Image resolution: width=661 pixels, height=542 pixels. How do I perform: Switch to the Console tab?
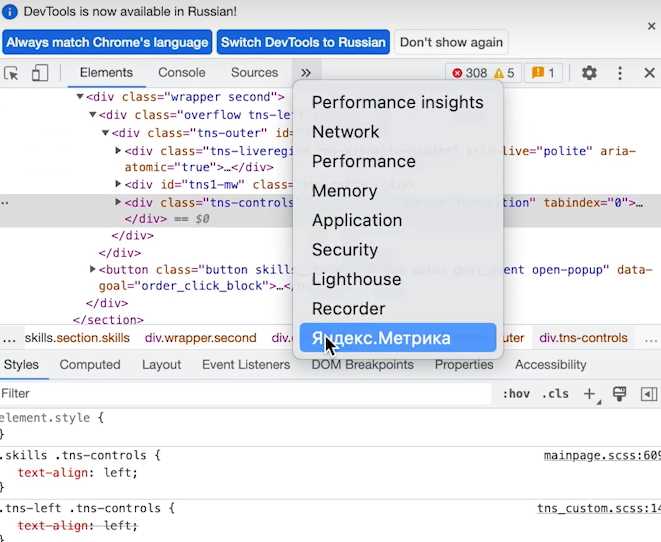(182, 72)
